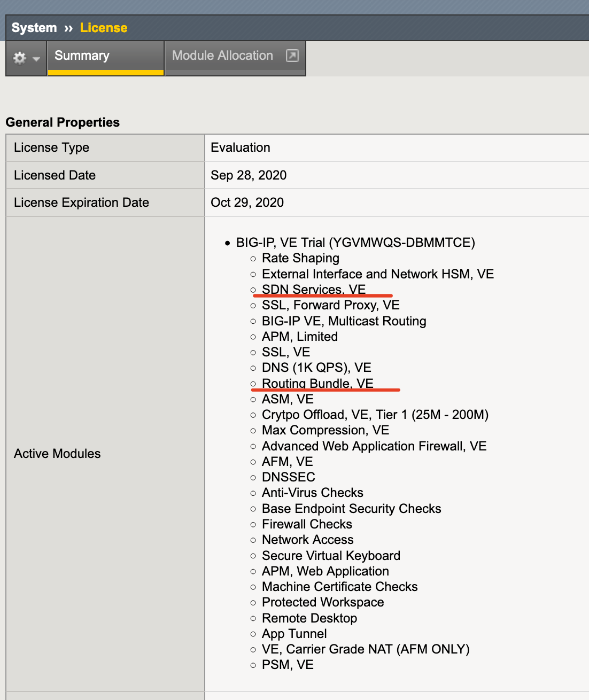Click the Max Compression, VE module
This screenshot has height=700, width=589.
coord(325,430)
